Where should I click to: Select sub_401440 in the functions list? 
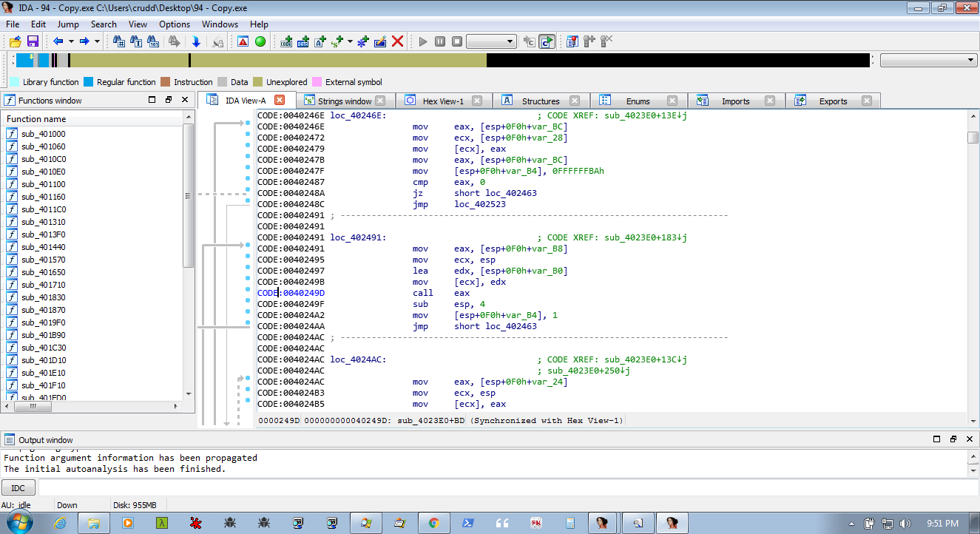pyautogui.click(x=43, y=247)
